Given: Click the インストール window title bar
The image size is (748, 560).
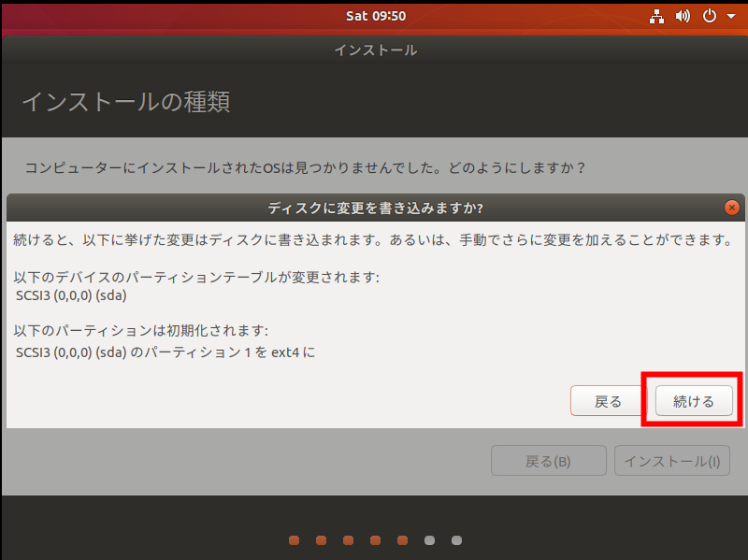Looking at the screenshot, I should 375,50.
